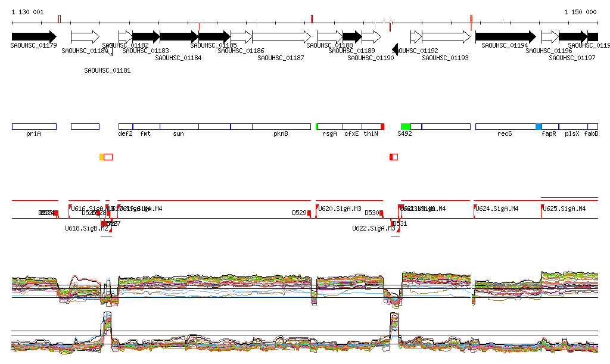Screen dimensions: 610x364
Task: Click the white SAOUHSC_01180 gene arrow
Action: [x=85, y=37]
